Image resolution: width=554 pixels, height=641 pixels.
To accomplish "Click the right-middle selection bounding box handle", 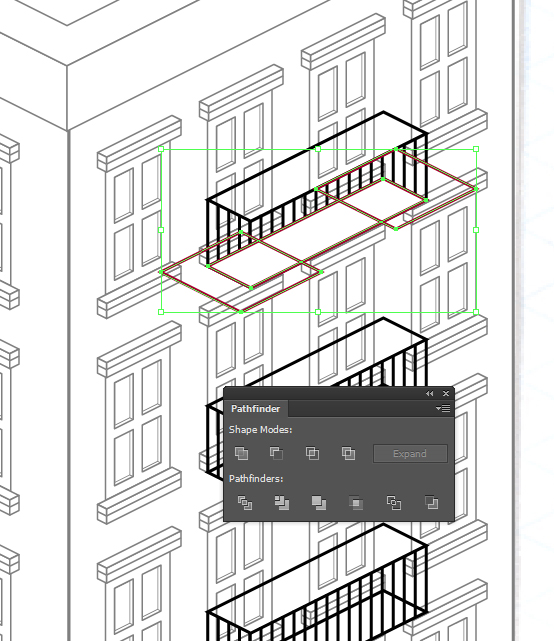I will [476, 230].
